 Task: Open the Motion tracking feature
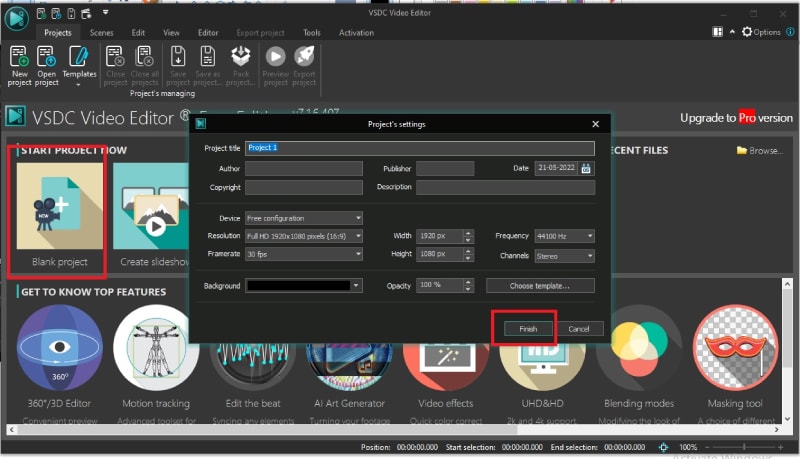click(x=156, y=348)
